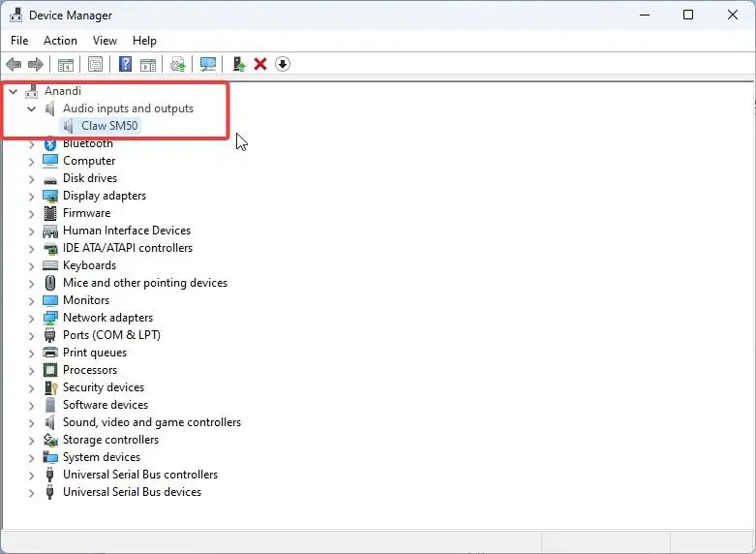Click the Keyboards category icon

50,265
